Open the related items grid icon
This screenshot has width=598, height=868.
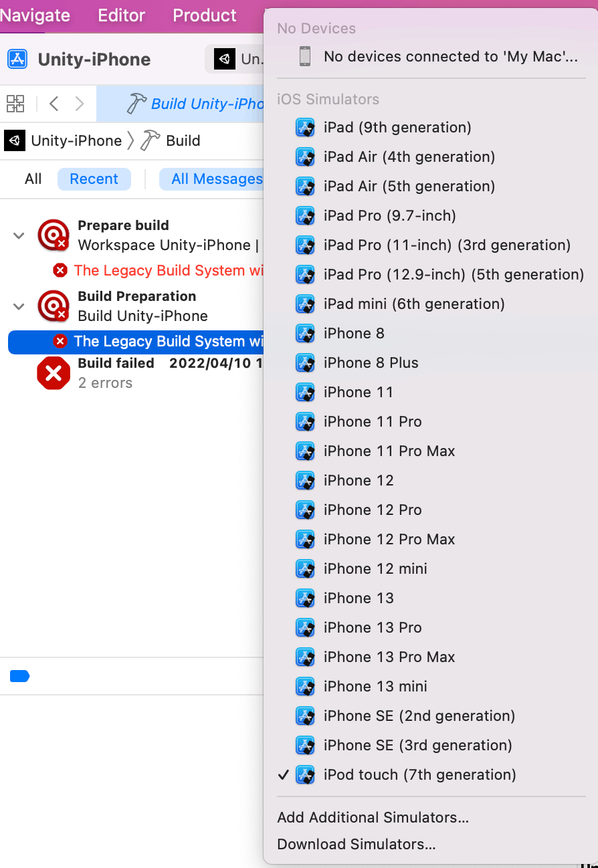coord(15,104)
